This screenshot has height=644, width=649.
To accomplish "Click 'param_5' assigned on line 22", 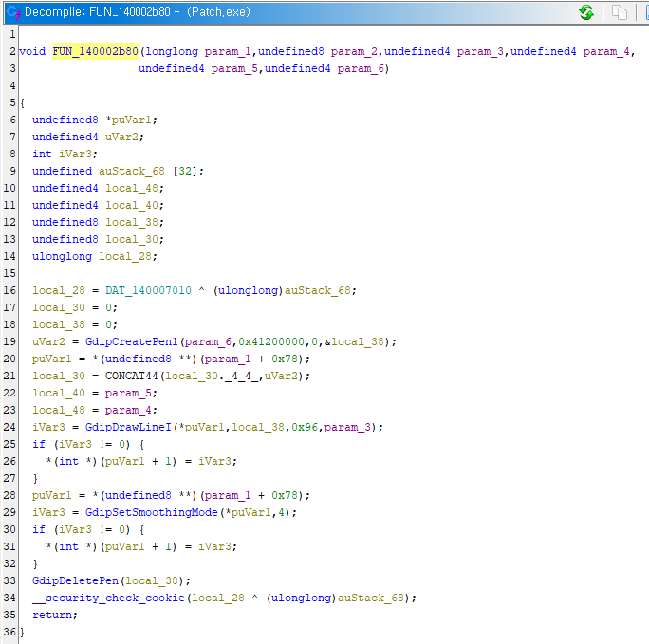I will pos(128,393).
